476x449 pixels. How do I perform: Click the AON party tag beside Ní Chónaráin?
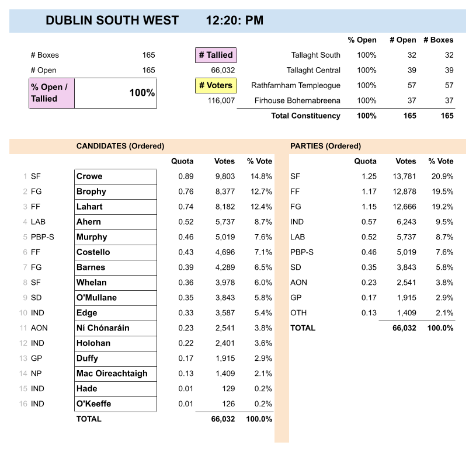click(x=39, y=328)
